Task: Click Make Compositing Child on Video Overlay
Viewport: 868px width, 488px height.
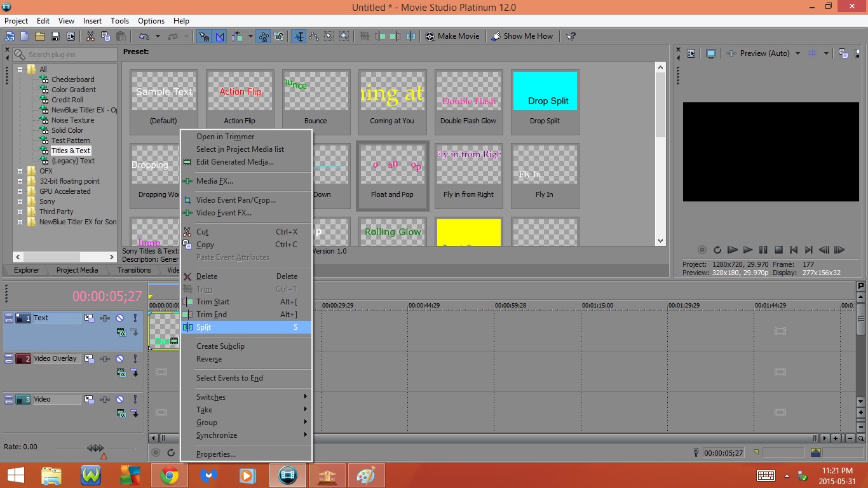Action: click(x=135, y=372)
